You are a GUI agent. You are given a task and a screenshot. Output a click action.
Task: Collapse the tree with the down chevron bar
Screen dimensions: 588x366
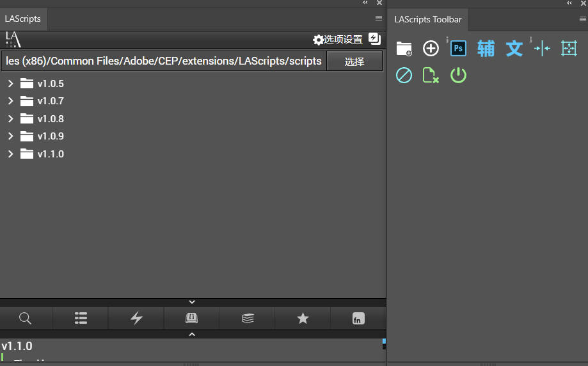tap(192, 302)
